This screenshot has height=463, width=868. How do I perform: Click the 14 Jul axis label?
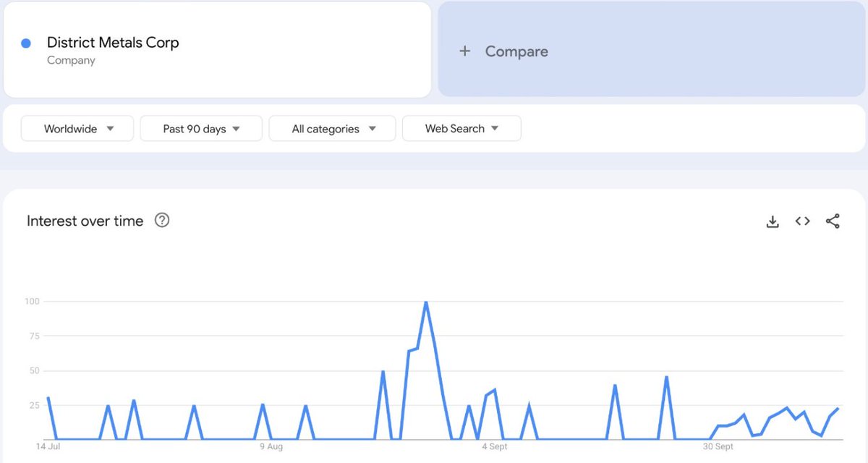click(x=47, y=447)
